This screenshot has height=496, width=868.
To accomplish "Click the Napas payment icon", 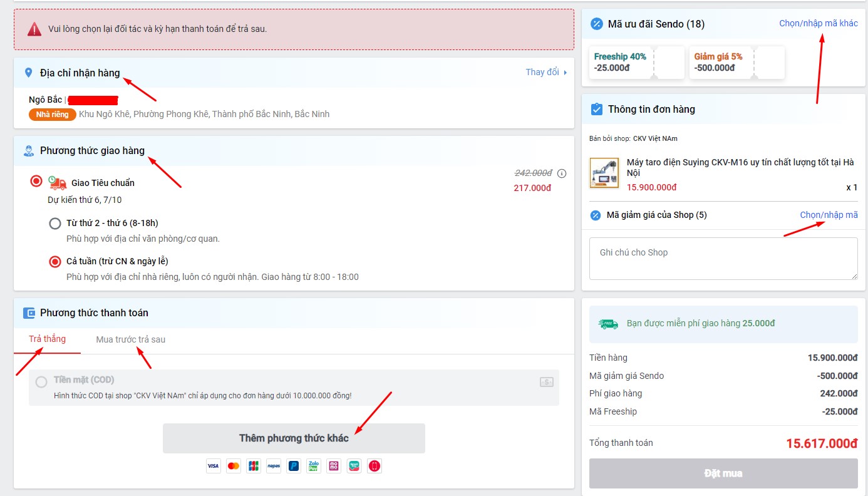I will (274, 466).
